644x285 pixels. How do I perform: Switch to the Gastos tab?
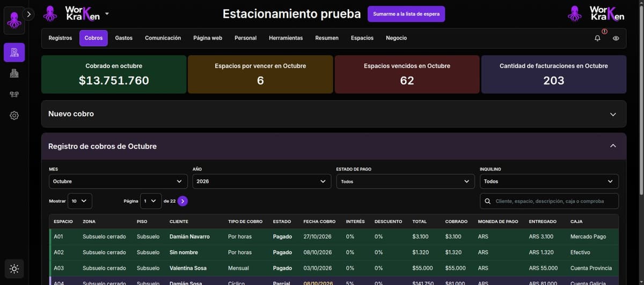click(124, 38)
